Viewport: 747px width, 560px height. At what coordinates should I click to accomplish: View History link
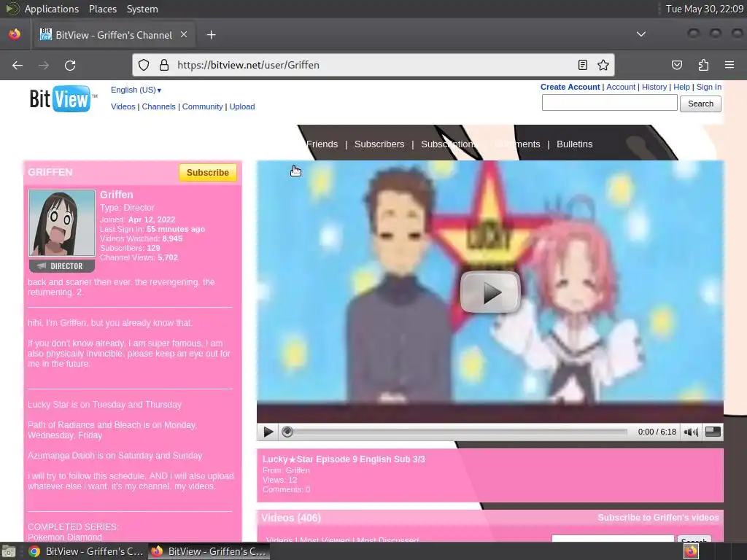point(654,87)
